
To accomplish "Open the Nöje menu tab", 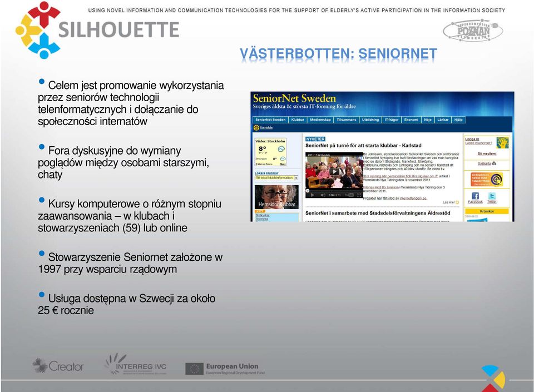I will (428, 120).
